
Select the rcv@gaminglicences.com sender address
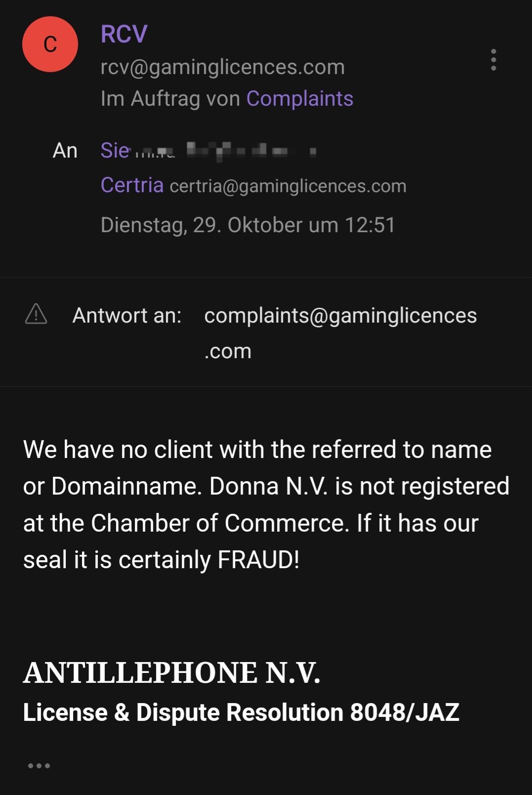tap(222, 67)
